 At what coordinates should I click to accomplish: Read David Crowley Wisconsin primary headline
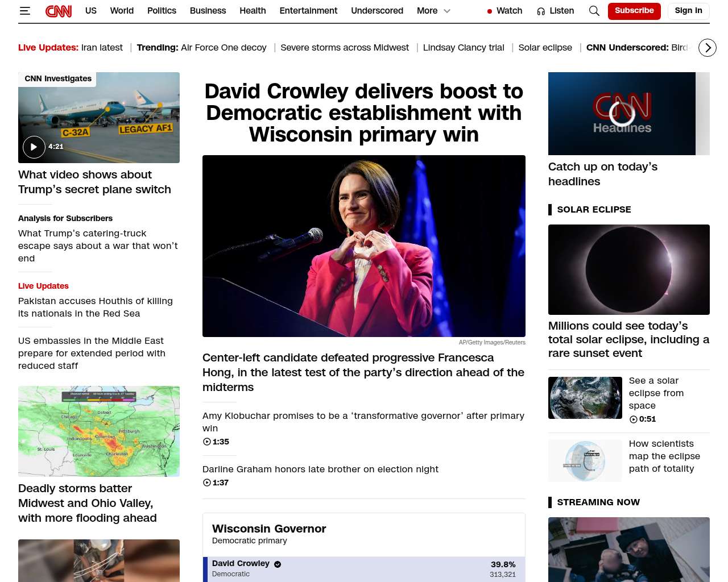tap(364, 113)
